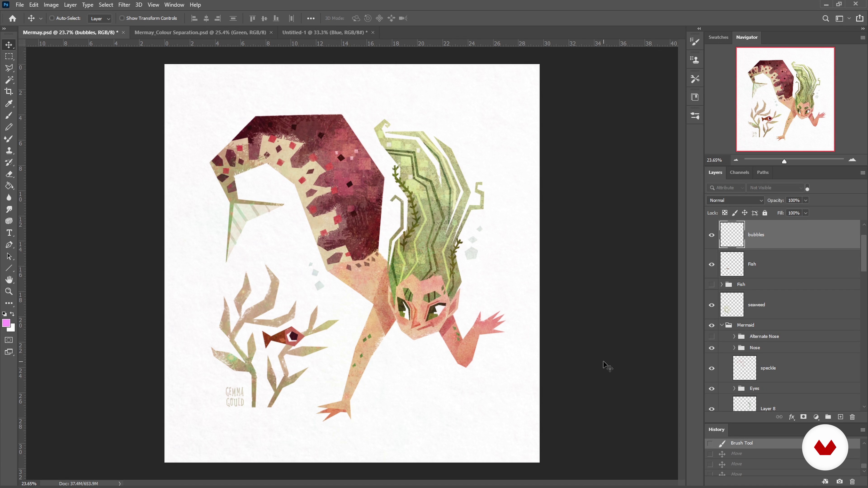Create new snapshot in History panel
The height and width of the screenshot is (488, 868).
coord(839,482)
